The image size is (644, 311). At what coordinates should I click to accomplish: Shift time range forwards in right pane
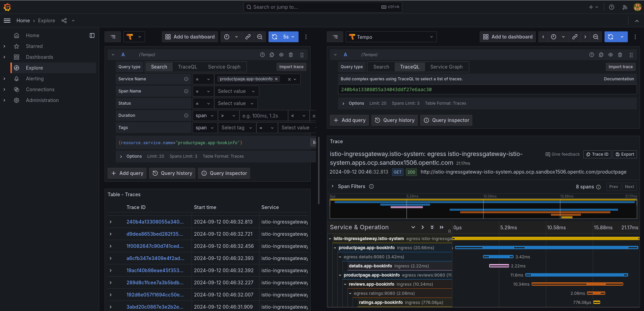pos(585,37)
